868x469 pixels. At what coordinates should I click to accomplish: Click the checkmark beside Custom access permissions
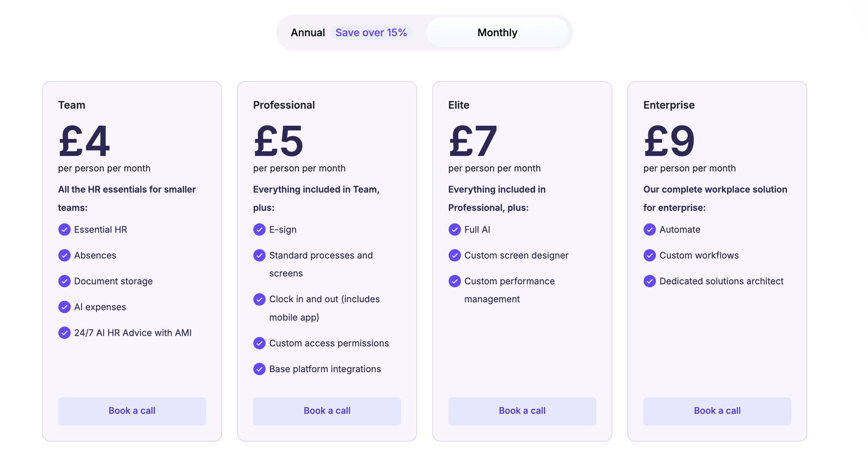259,343
